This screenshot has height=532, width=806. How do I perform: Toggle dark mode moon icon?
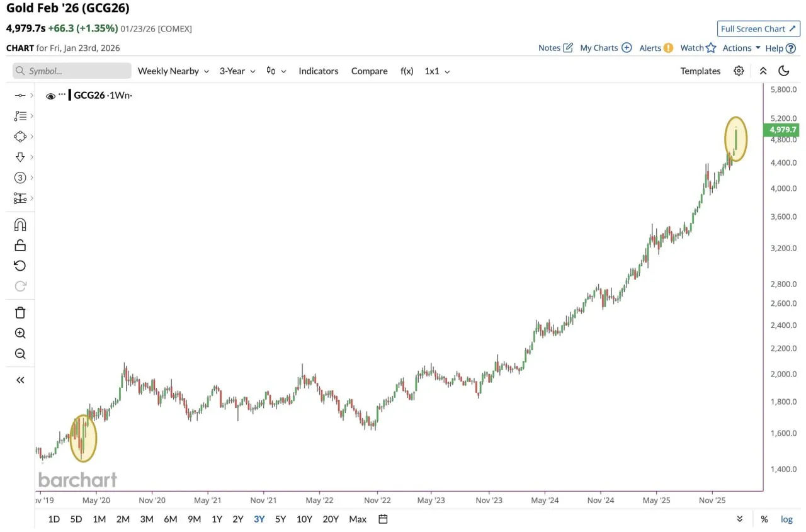click(x=784, y=71)
